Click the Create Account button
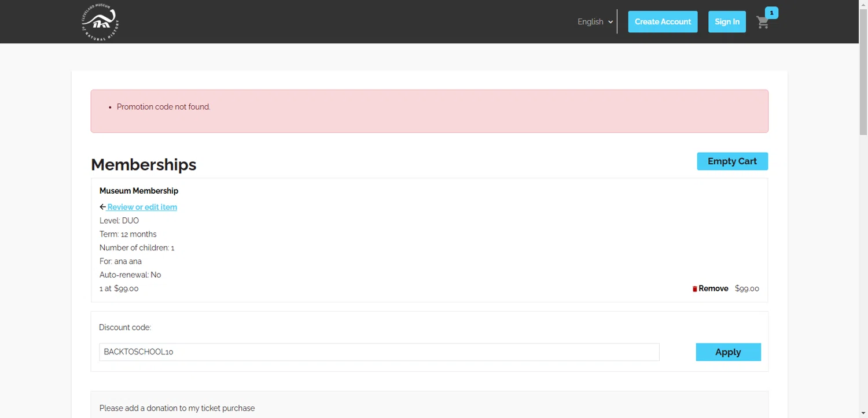This screenshot has width=868, height=418. (x=663, y=22)
